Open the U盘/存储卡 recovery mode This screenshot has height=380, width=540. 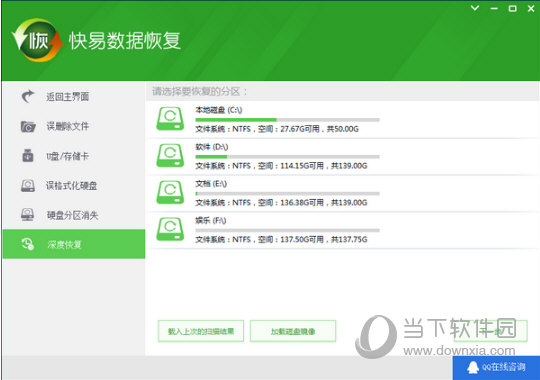(74, 156)
